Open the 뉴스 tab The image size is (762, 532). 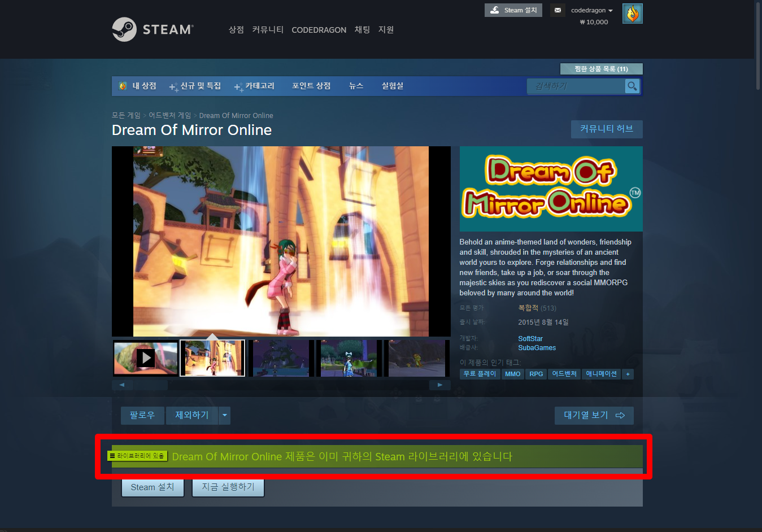(x=356, y=86)
